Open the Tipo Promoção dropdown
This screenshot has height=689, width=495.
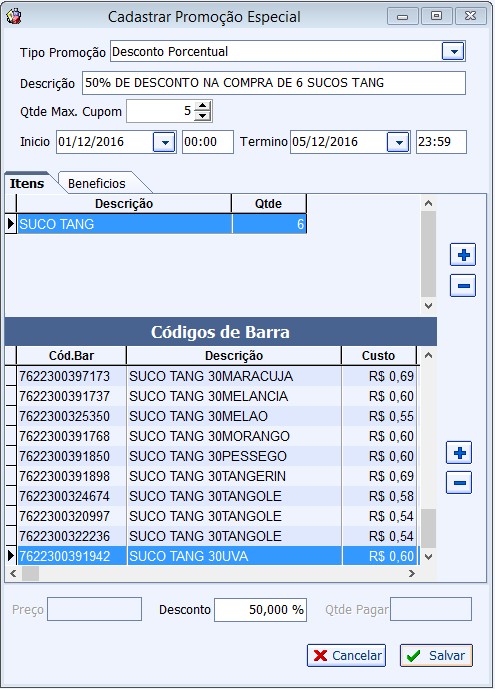[x=453, y=51]
